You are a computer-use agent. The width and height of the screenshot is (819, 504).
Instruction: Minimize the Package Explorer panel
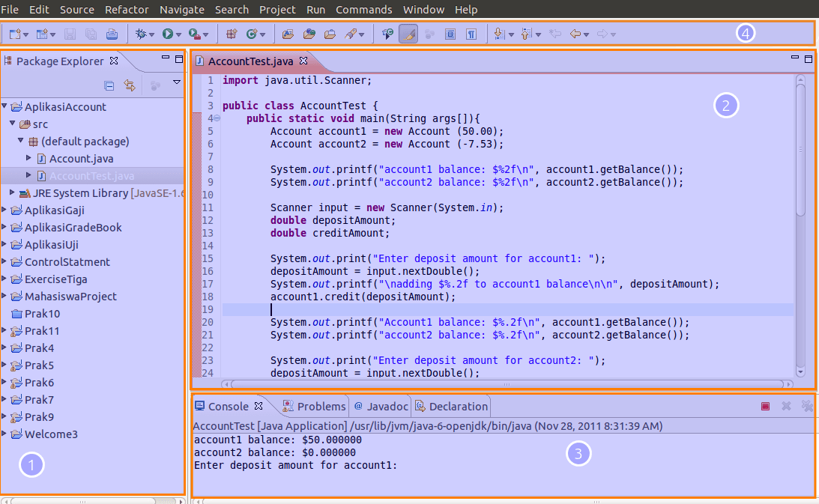click(x=166, y=58)
